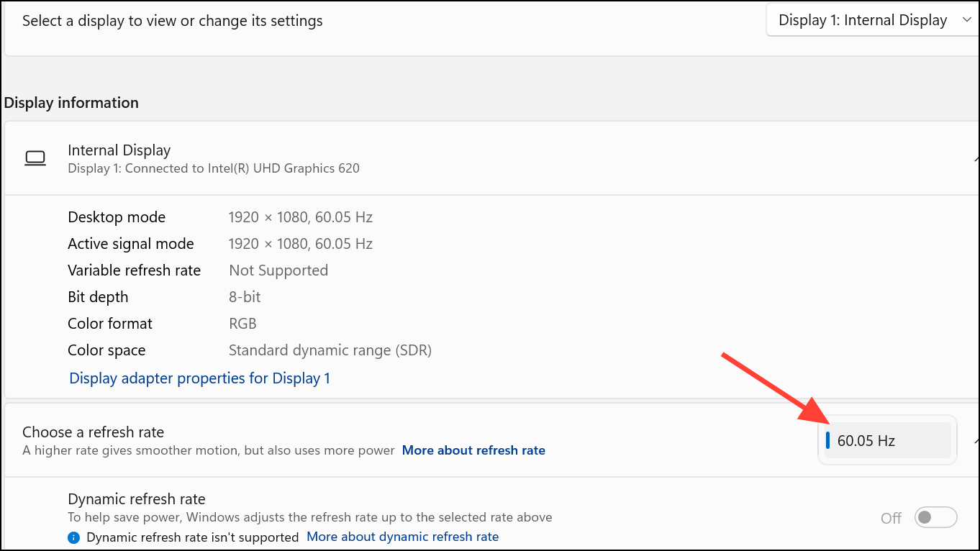Open Display adapter properties for Display 1
Screen dimensions: 980x551
(x=199, y=378)
